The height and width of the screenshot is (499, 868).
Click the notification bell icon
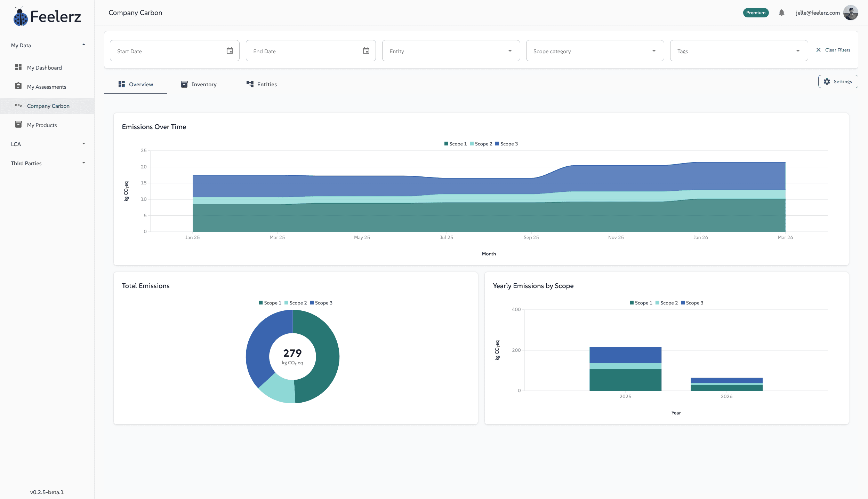(x=781, y=13)
